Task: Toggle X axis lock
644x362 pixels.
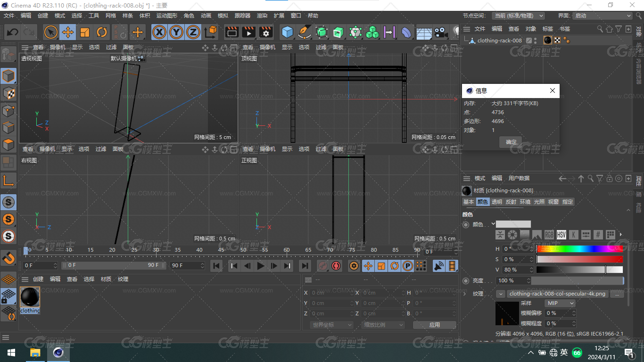Action: [x=160, y=32]
